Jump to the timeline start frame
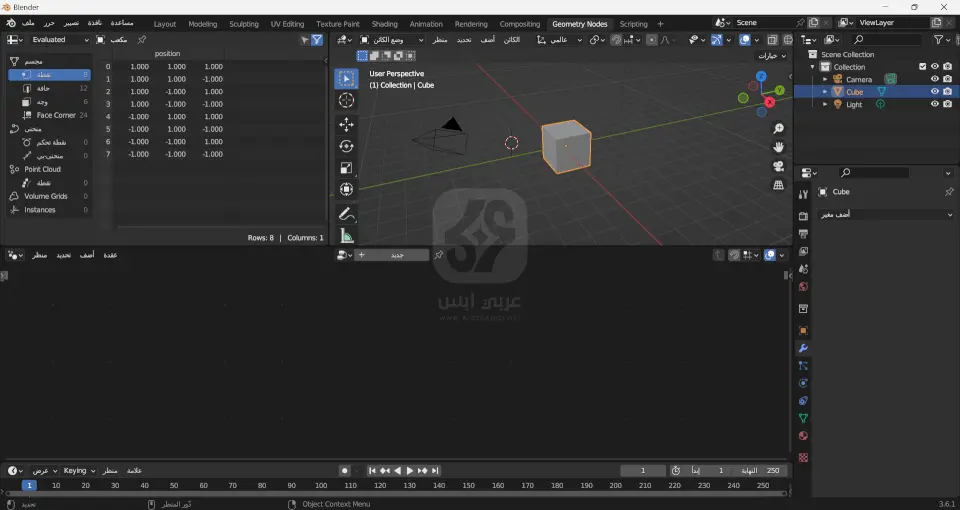 (372, 471)
